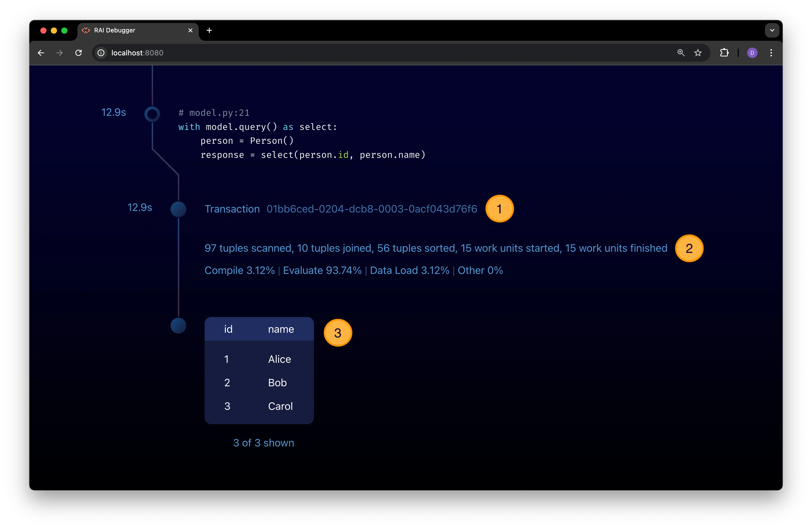The height and width of the screenshot is (529, 812).
Task: Click Compile 3.12% metric
Action: (x=240, y=270)
